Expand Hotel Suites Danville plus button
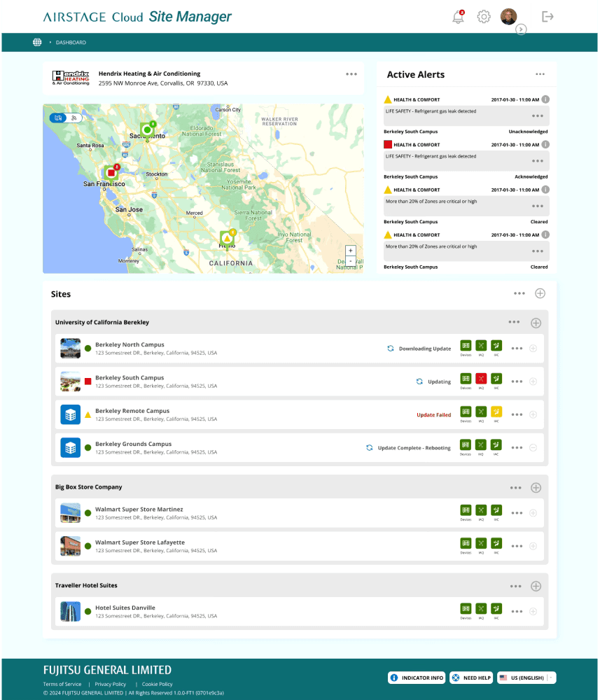The height and width of the screenshot is (700, 600). tap(533, 612)
